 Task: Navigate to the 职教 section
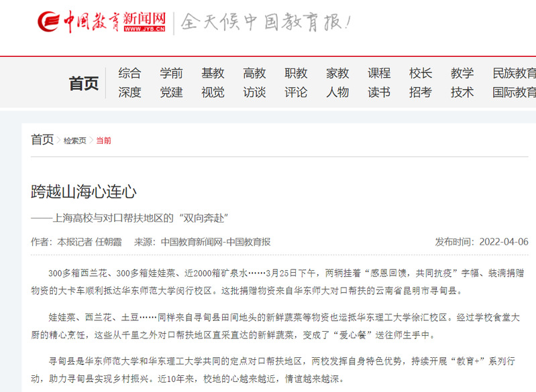click(296, 73)
